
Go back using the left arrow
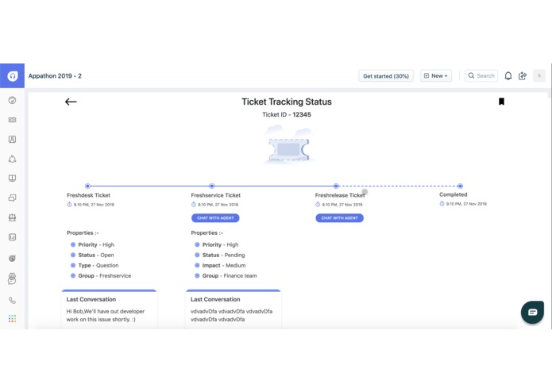tap(71, 102)
